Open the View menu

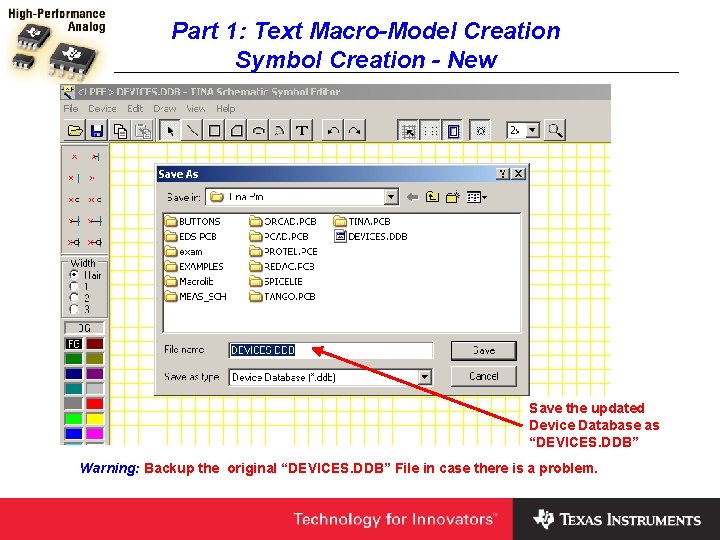(x=196, y=108)
